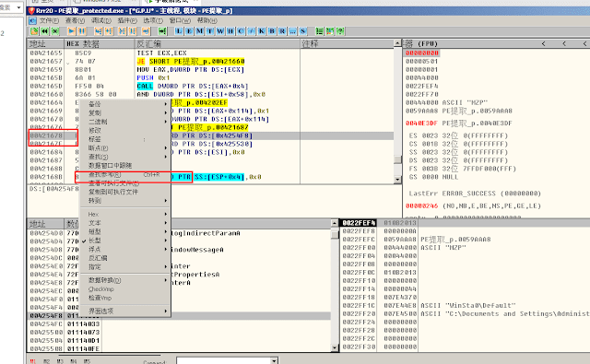Open Handles (H) toolbar icon
Viewport: 590px width, 364px height.
tap(230, 31)
